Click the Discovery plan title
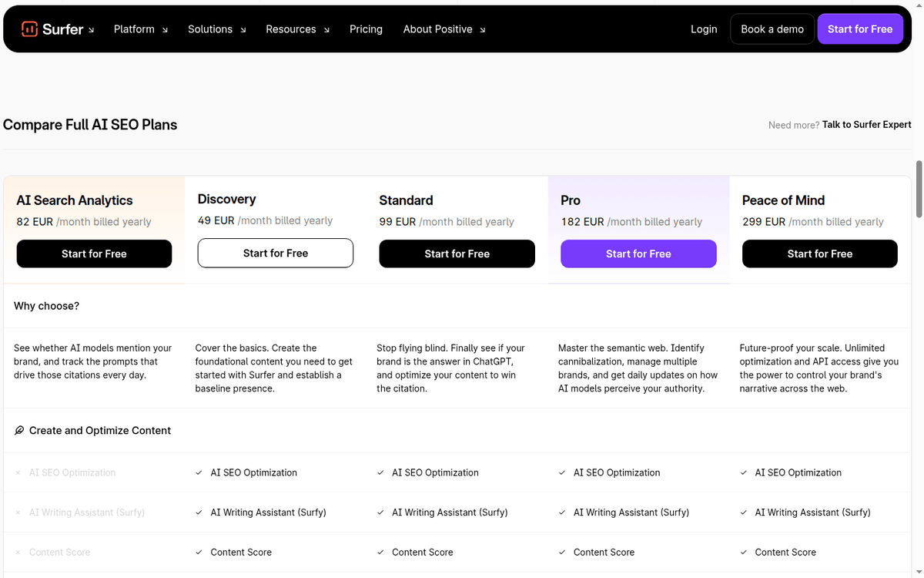Image resolution: width=924 pixels, height=578 pixels. 226,199
